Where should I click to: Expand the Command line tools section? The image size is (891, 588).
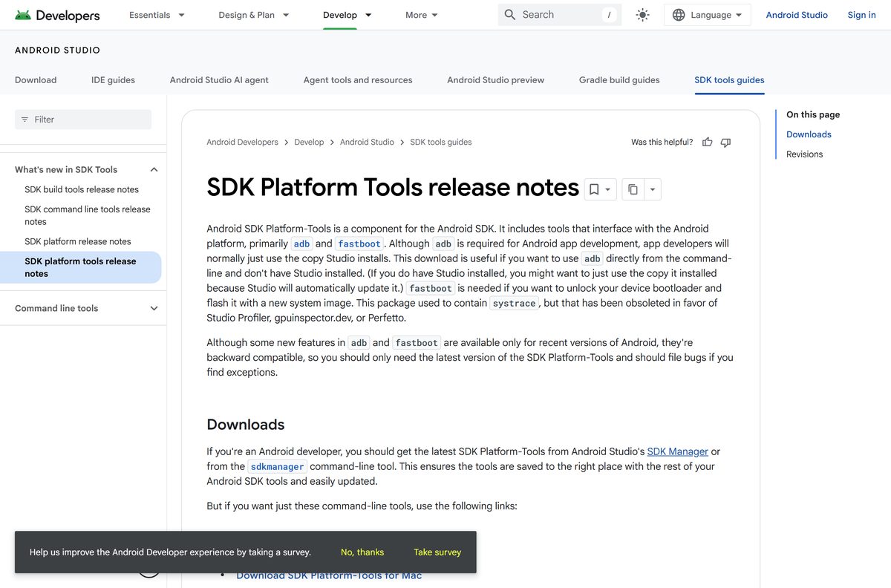[x=154, y=308]
